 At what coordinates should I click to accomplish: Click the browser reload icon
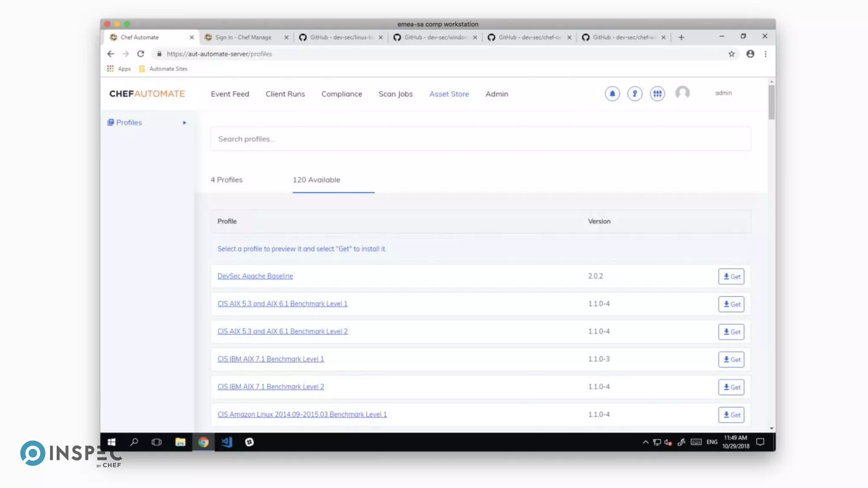pos(141,54)
